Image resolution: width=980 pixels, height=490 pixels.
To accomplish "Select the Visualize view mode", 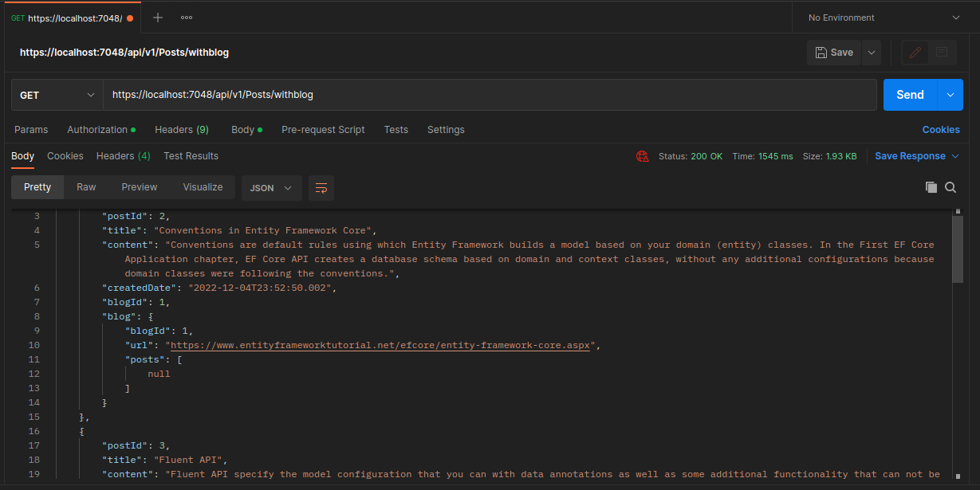I will tap(203, 187).
